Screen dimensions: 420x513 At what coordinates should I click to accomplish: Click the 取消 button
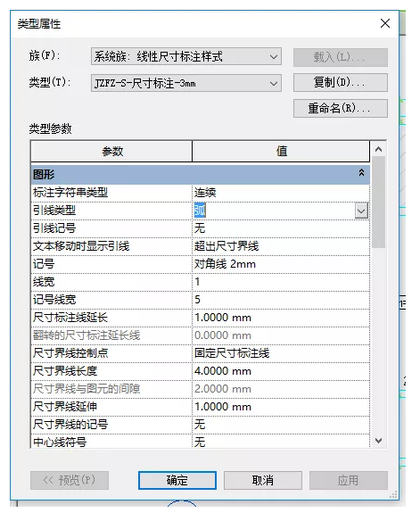point(263,480)
